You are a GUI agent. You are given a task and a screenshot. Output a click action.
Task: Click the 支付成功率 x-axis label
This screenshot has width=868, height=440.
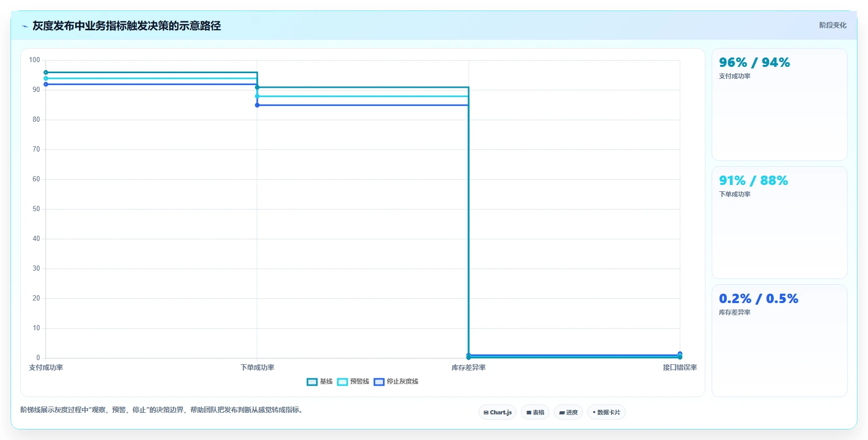(x=46, y=368)
